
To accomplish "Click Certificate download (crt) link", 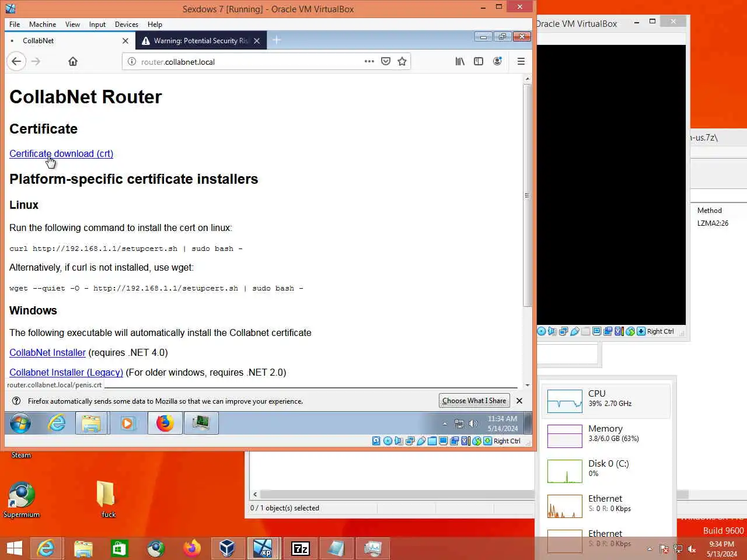I will (x=61, y=153).
